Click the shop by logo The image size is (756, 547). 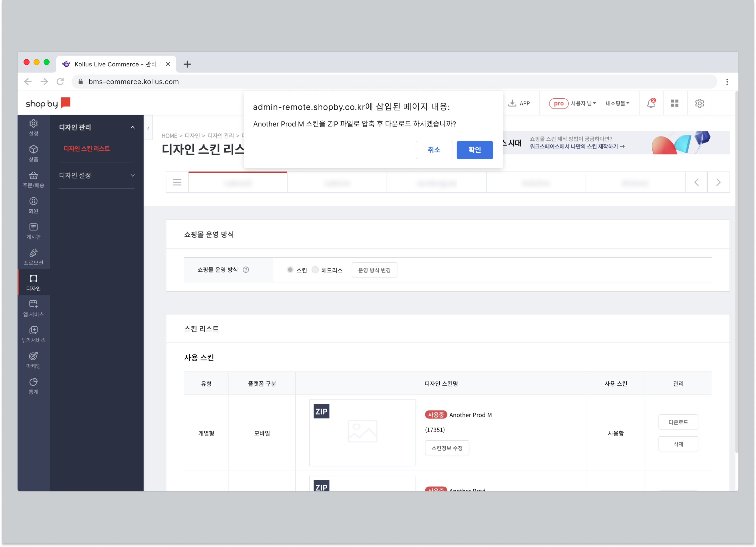pyautogui.click(x=48, y=103)
